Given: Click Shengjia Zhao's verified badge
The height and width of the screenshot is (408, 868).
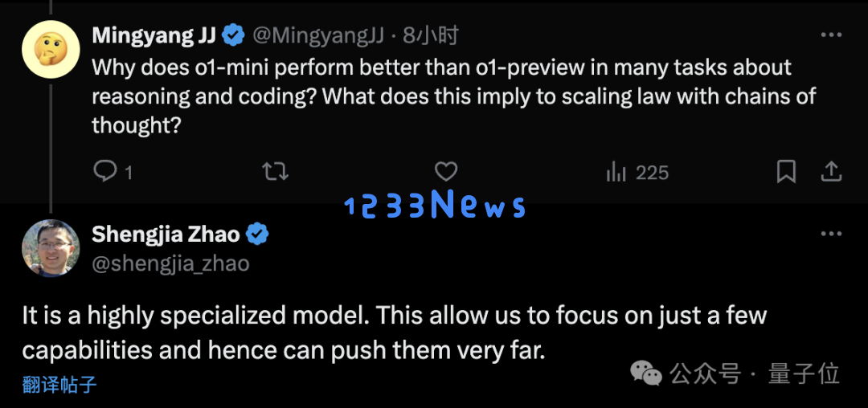Looking at the screenshot, I should tap(257, 235).
